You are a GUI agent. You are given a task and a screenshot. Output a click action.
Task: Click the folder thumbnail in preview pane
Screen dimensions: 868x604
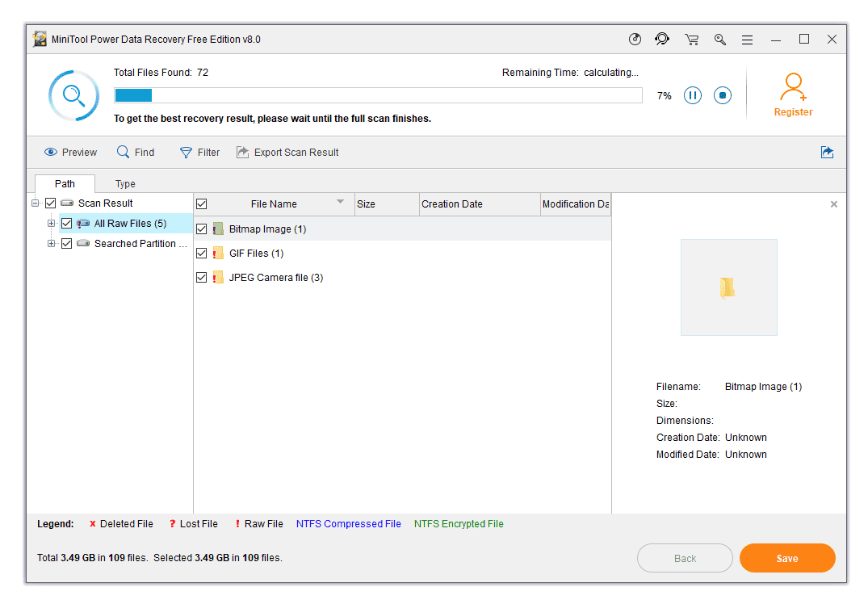point(728,287)
